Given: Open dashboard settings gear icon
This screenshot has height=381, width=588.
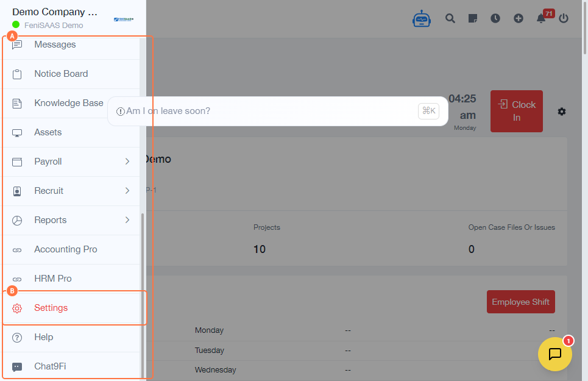Looking at the screenshot, I should (562, 112).
